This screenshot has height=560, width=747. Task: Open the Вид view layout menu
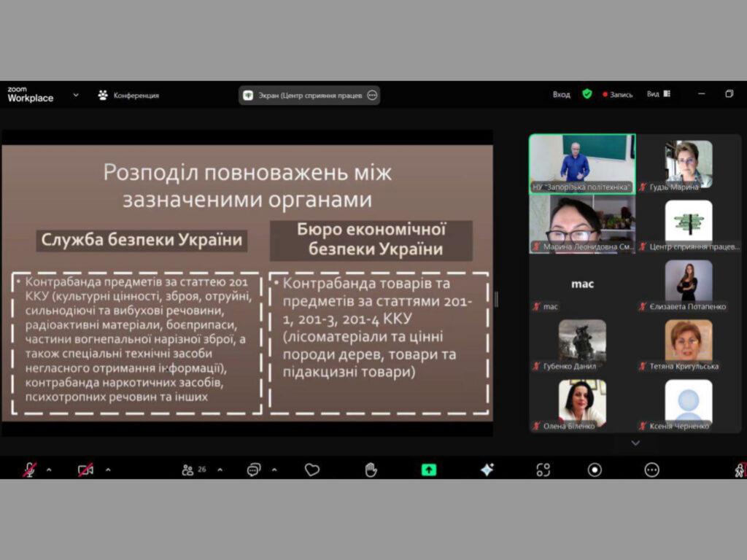pyautogui.click(x=658, y=94)
